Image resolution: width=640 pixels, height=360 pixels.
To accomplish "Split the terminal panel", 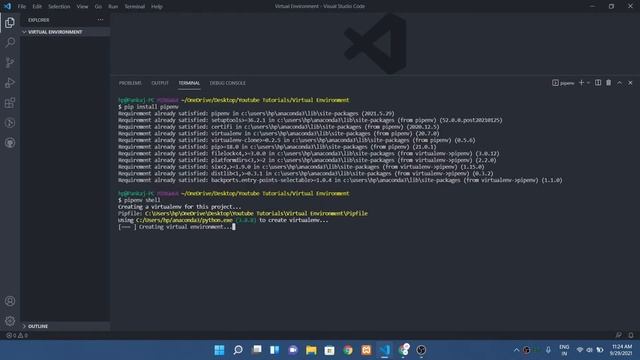I will (598, 82).
